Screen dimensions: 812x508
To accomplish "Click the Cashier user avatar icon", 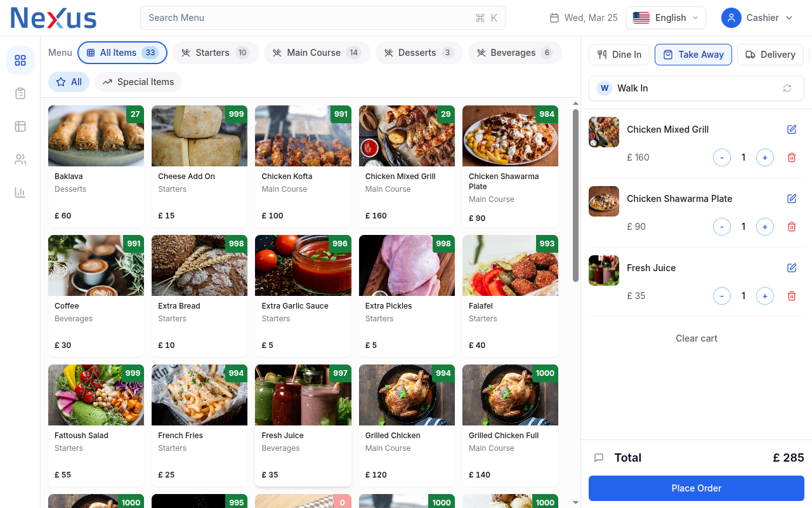I will [731, 18].
